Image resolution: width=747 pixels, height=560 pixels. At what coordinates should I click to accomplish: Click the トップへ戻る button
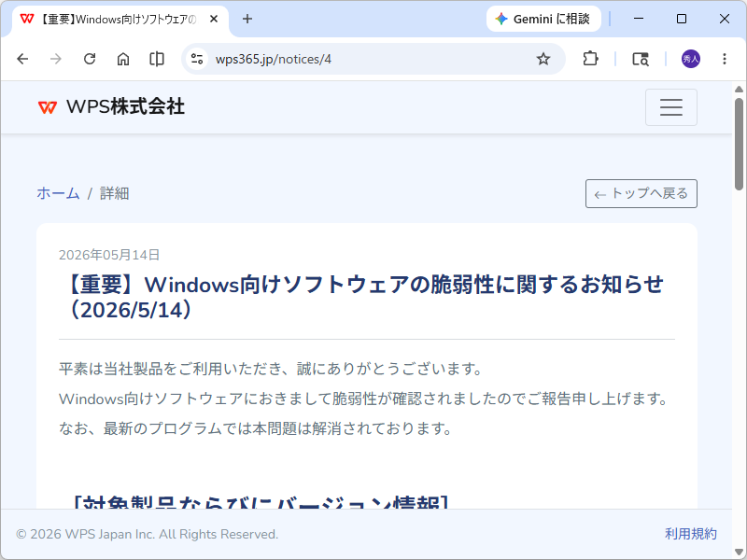coord(641,194)
